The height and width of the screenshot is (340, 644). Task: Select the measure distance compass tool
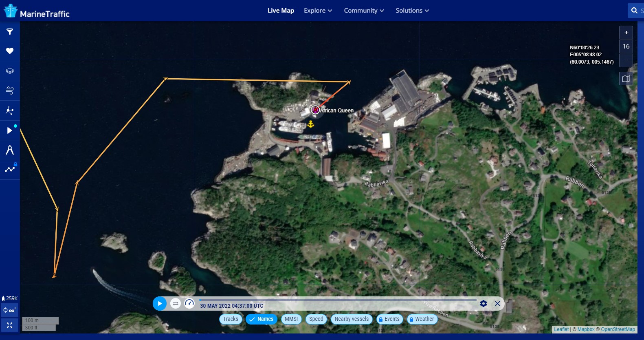[x=10, y=150]
